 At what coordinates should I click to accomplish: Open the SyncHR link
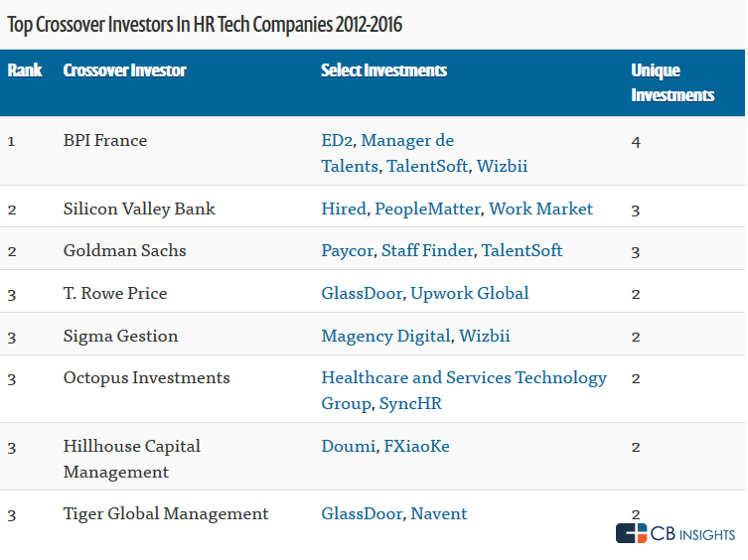tap(410, 404)
